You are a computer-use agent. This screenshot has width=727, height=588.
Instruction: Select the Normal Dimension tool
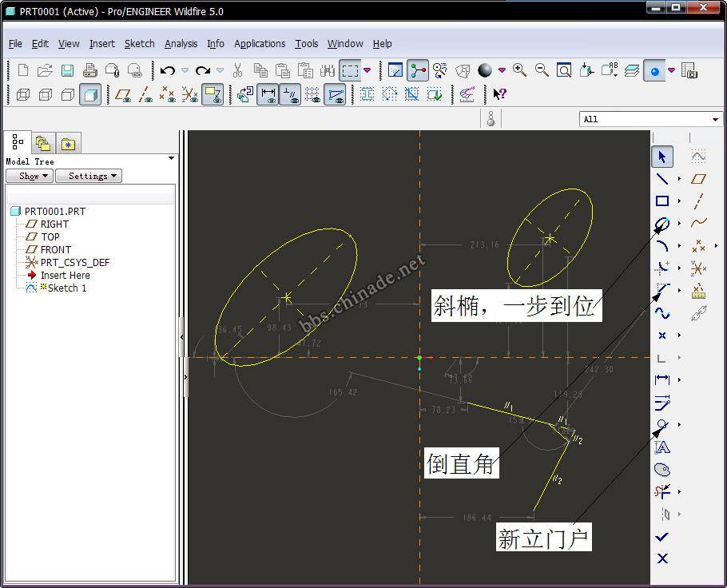(x=662, y=379)
